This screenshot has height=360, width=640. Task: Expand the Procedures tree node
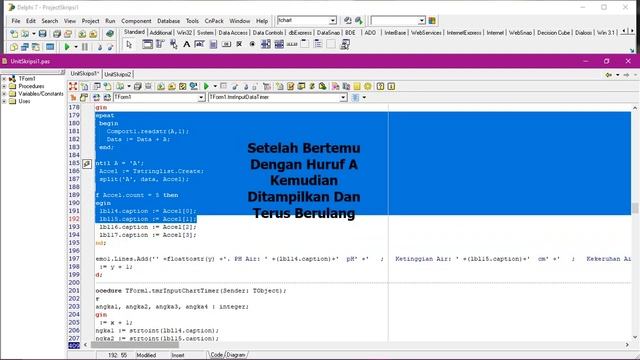pyautogui.click(x=4, y=86)
